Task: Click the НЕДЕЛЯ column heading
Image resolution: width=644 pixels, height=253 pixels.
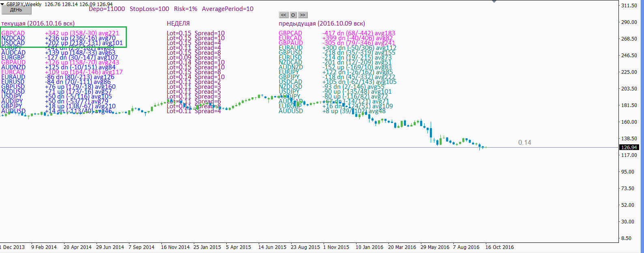Action: click(178, 24)
